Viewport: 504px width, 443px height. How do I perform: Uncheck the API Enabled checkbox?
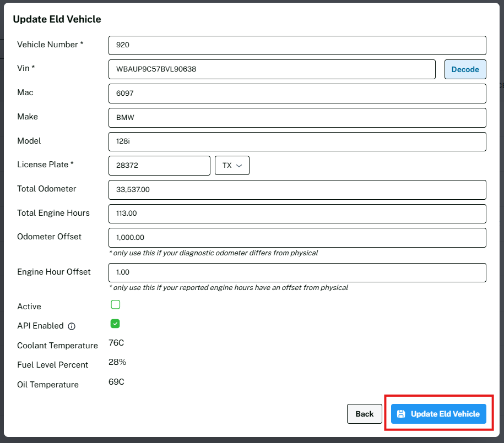click(x=116, y=324)
